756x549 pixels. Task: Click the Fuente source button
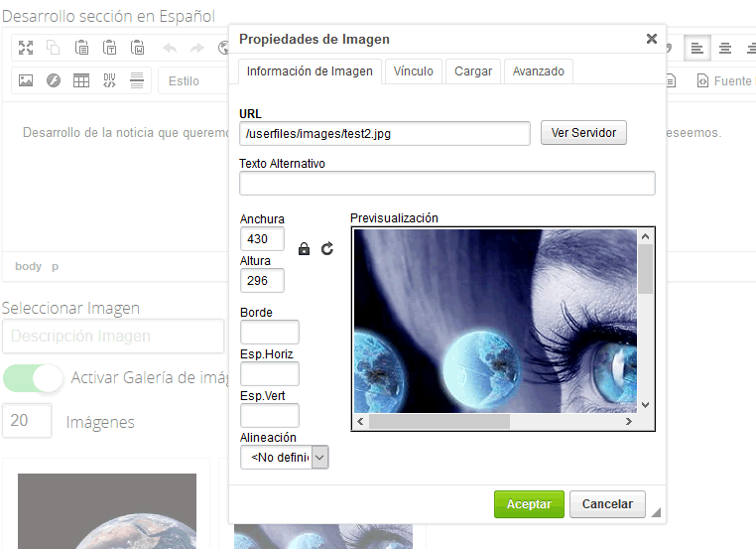tap(724, 81)
